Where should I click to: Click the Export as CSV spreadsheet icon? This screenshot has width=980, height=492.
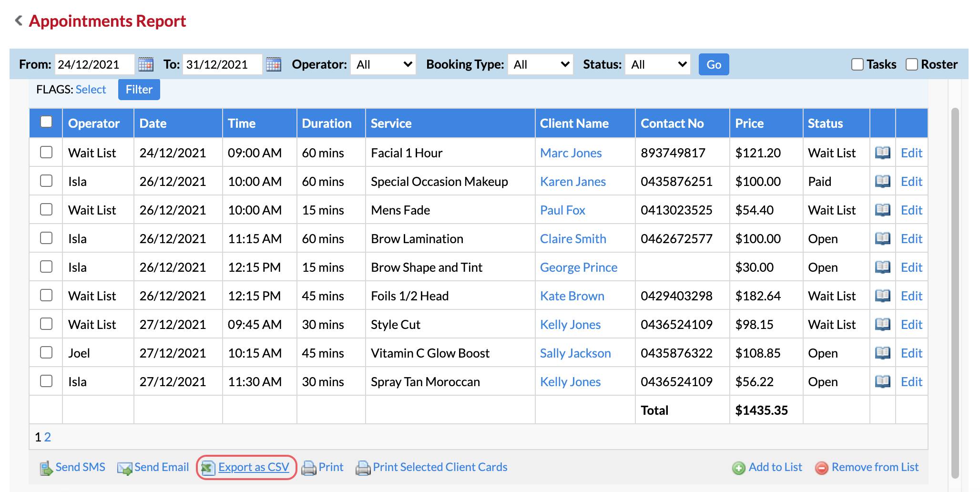(x=208, y=468)
